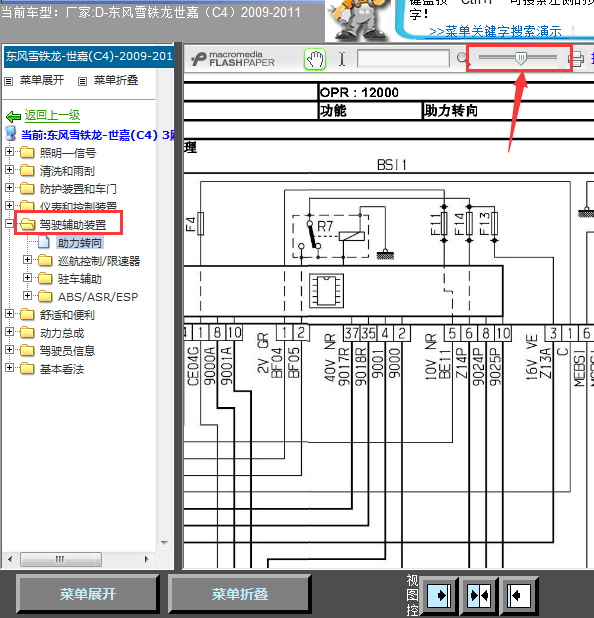Adjust the FlashPaper zoom slider handle
594x618 pixels.
521,58
